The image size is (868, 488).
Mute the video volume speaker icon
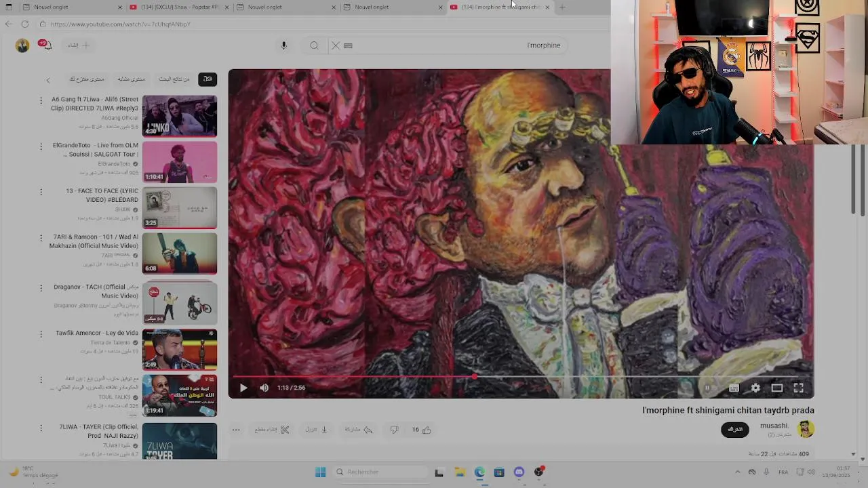[264, 388]
